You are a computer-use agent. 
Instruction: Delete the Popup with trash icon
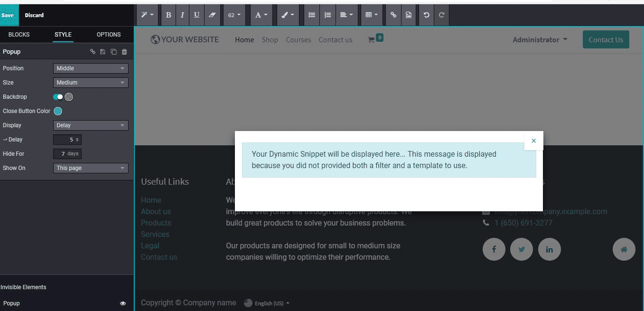[124, 52]
